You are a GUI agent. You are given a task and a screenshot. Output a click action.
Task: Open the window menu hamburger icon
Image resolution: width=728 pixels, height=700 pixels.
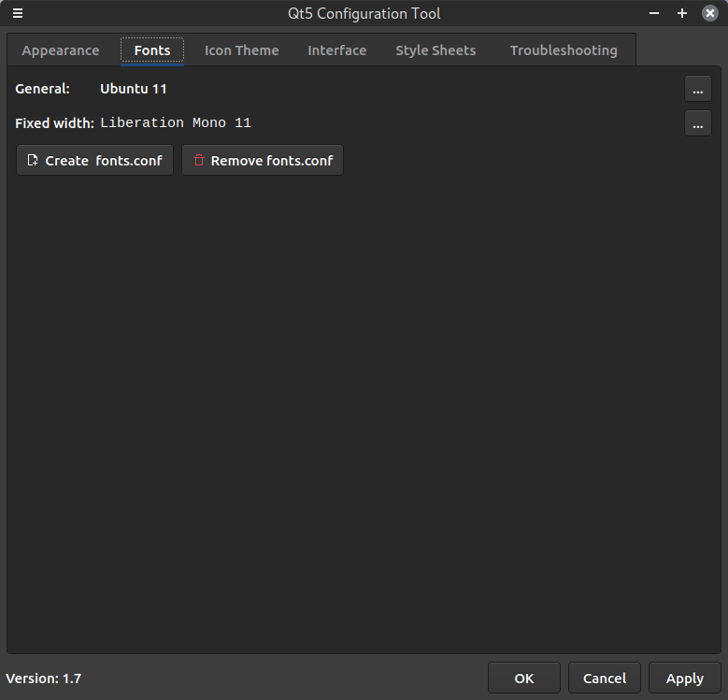coord(17,14)
